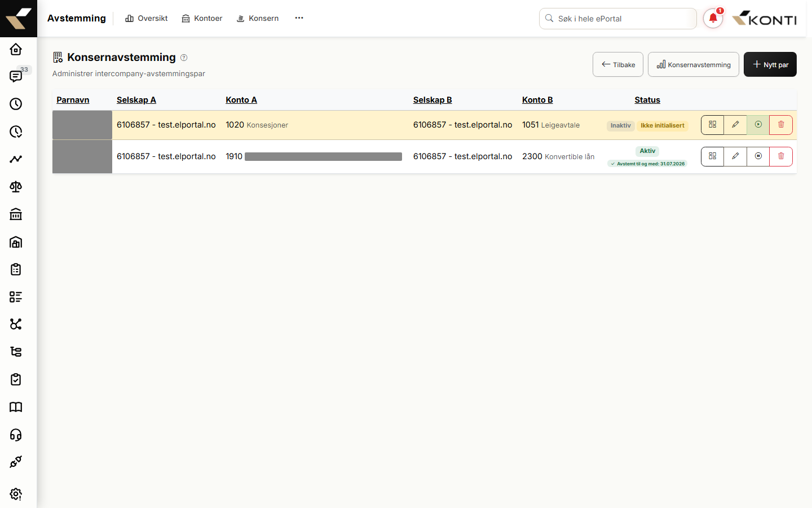Screen dimensions: 812x508
Task: Open the Oversikt tab
Action: pyautogui.click(x=147, y=19)
